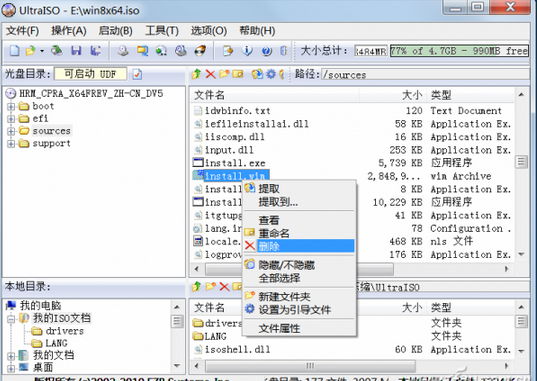Viewport: 537px width, 381px height.
Task: Click the gear icon in the image pane toolbar
Action: click(x=271, y=74)
